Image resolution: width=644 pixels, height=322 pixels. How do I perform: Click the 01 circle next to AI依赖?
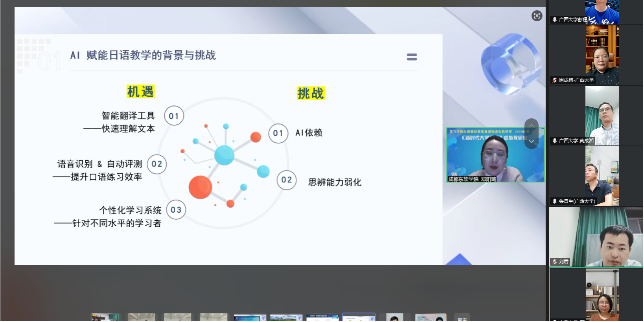[x=278, y=133]
